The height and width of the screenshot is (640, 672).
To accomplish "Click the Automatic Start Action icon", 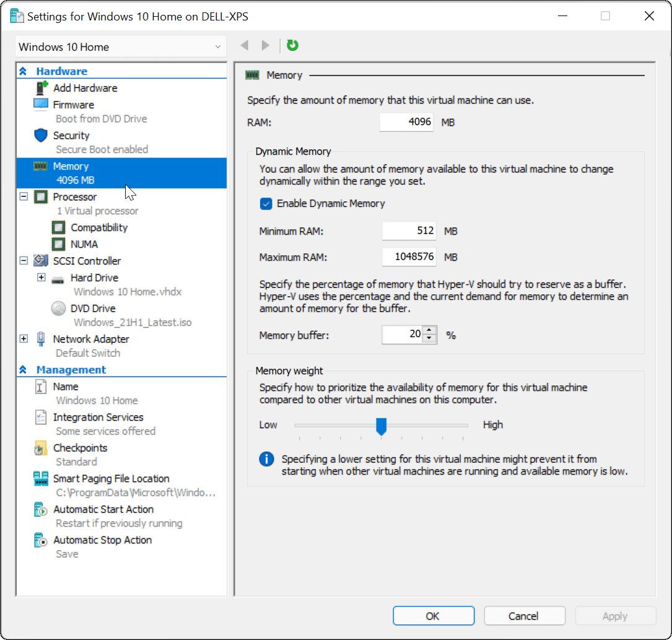I will pyautogui.click(x=40, y=509).
